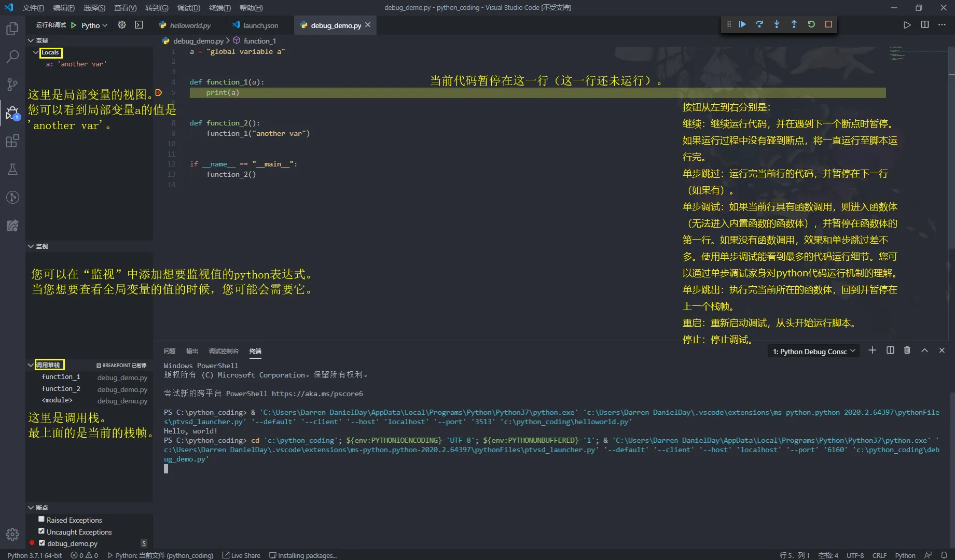Viewport: 955px width, 560px height.
Task: Click Python 3.7.1 64-bit interpreter selector
Action: [34, 555]
